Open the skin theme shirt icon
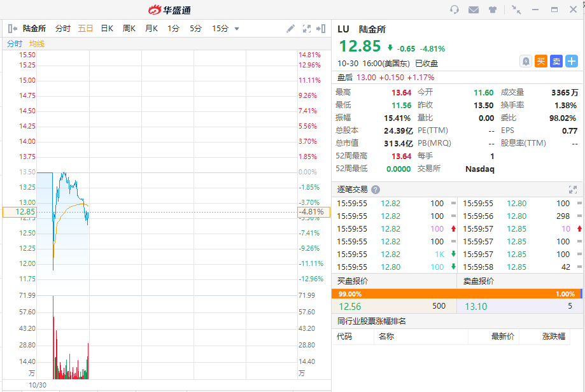 coord(493,10)
